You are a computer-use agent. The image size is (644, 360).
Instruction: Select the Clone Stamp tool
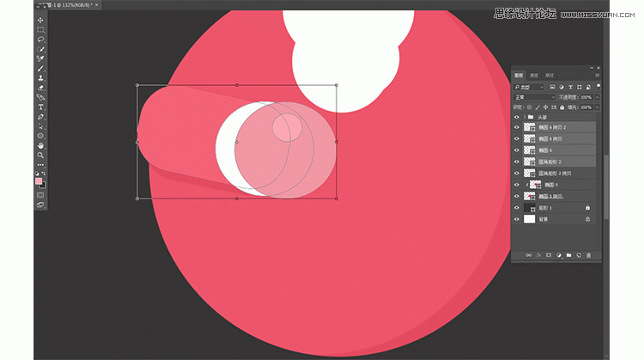tap(40, 78)
